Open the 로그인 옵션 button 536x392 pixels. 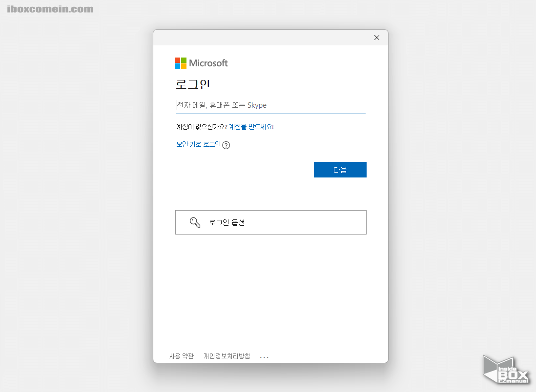point(270,222)
